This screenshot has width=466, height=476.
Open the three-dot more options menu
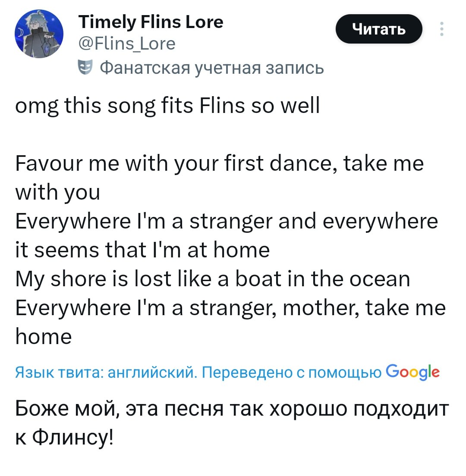tap(441, 29)
